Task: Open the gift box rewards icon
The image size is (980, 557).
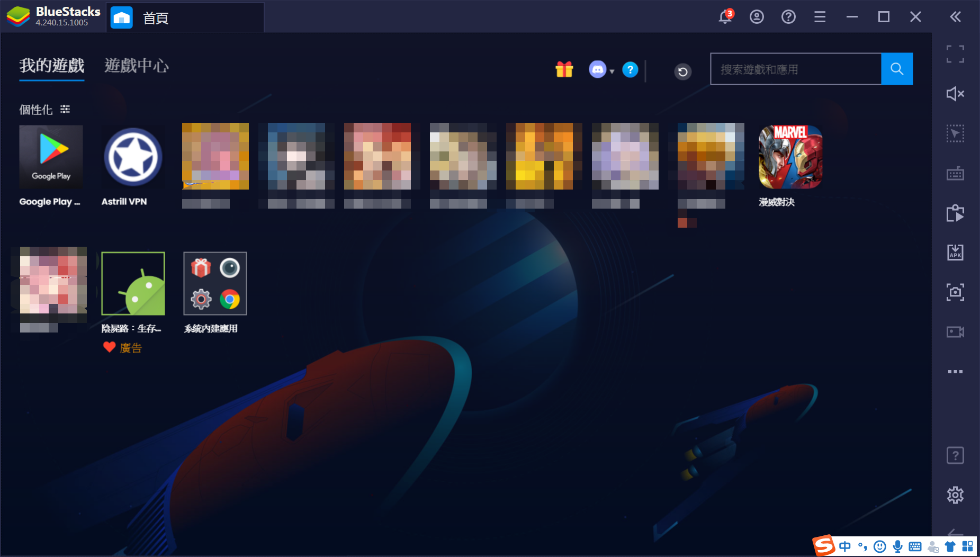Action: pos(564,69)
